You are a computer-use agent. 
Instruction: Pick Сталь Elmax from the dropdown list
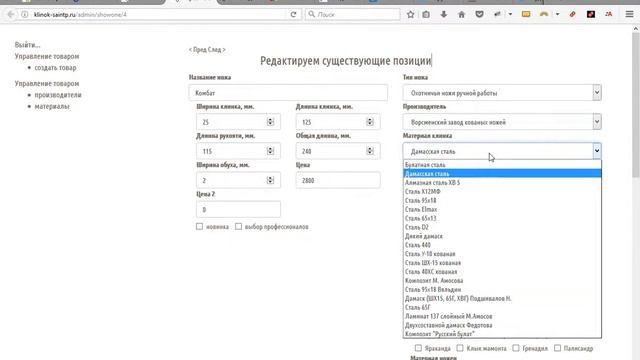[x=502, y=209]
